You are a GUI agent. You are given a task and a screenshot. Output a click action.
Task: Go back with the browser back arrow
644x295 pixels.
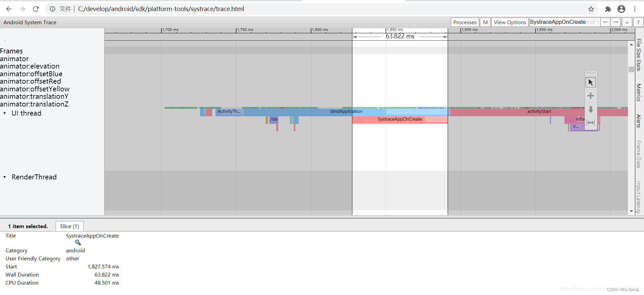pyautogui.click(x=9, y=9)
